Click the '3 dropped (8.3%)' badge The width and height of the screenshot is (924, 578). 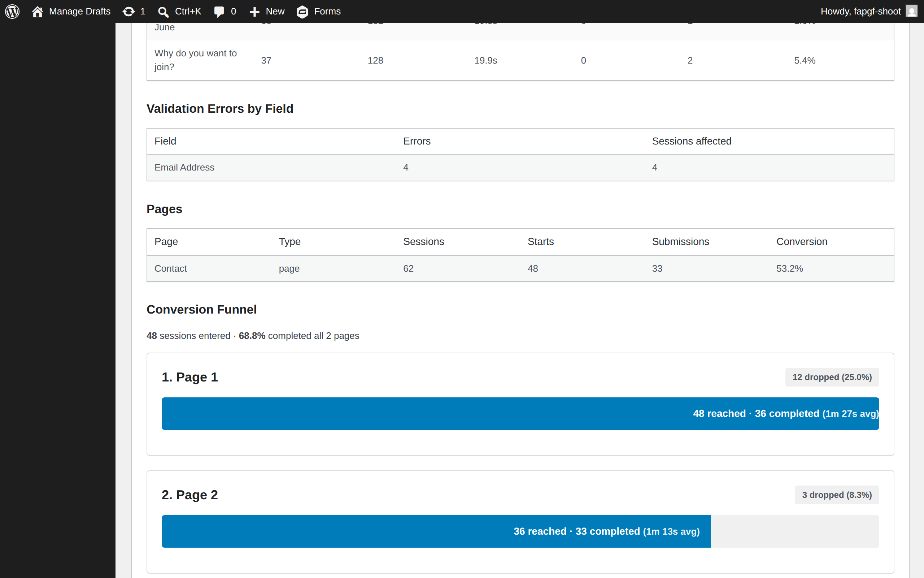point(837,495)
